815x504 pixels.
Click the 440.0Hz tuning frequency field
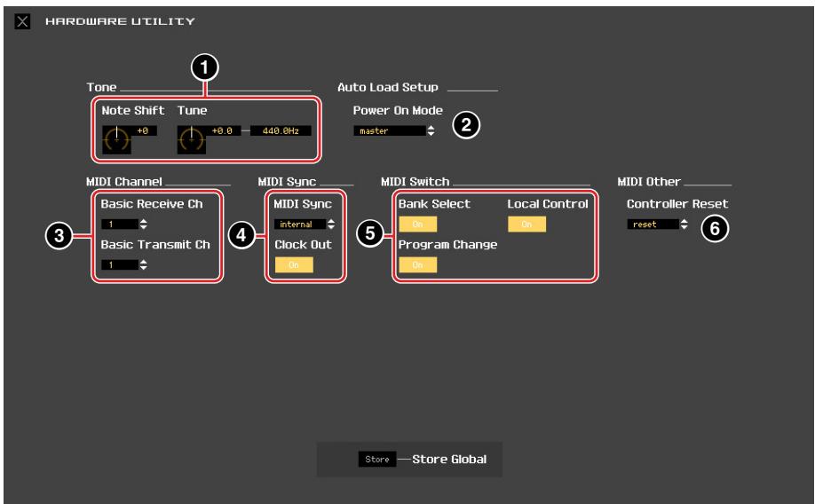[281, 131]
